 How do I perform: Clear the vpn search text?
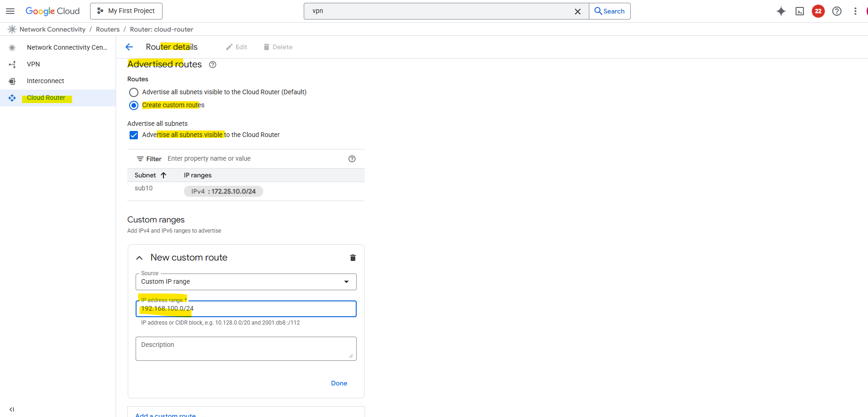coord(578,11)
